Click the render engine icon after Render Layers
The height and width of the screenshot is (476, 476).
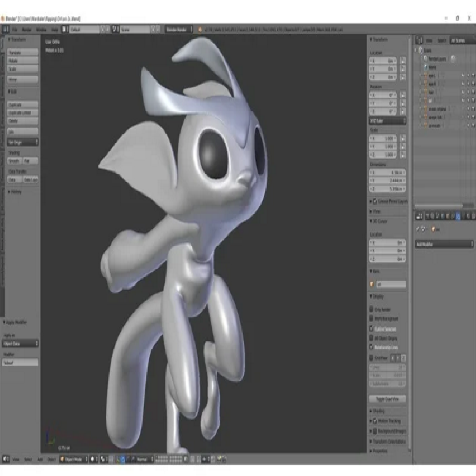point(453,58)
